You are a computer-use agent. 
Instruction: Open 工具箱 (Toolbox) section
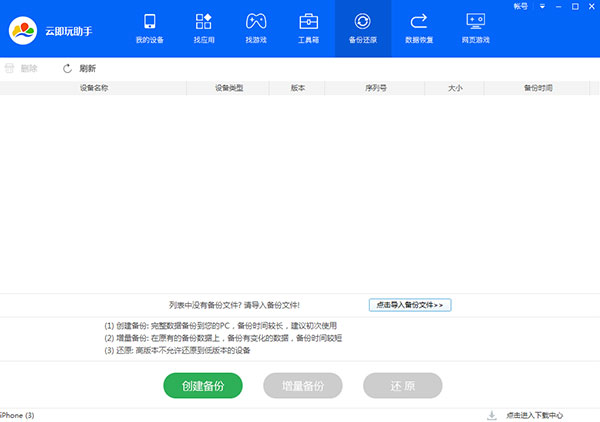(x=310, y=28)
